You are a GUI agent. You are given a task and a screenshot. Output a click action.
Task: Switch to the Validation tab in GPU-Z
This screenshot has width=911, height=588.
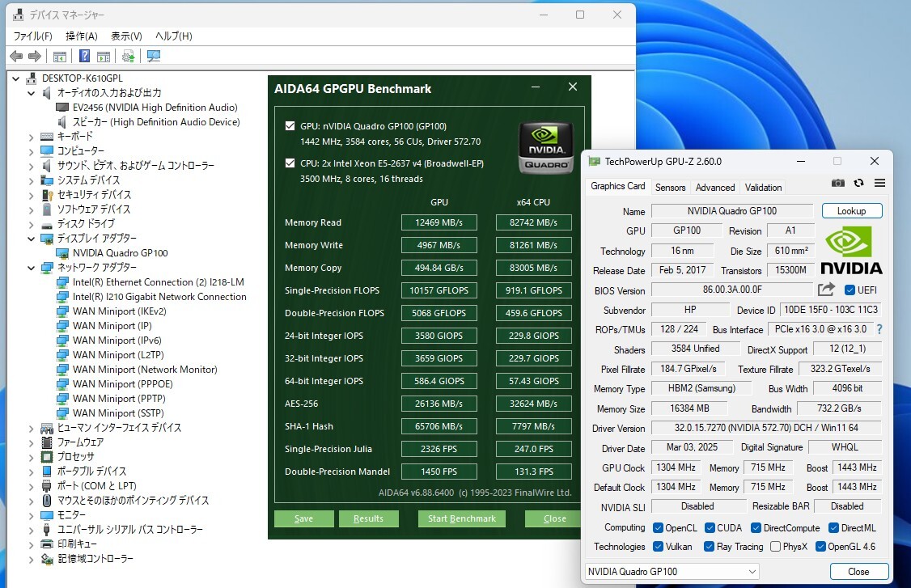coord(763,187)
